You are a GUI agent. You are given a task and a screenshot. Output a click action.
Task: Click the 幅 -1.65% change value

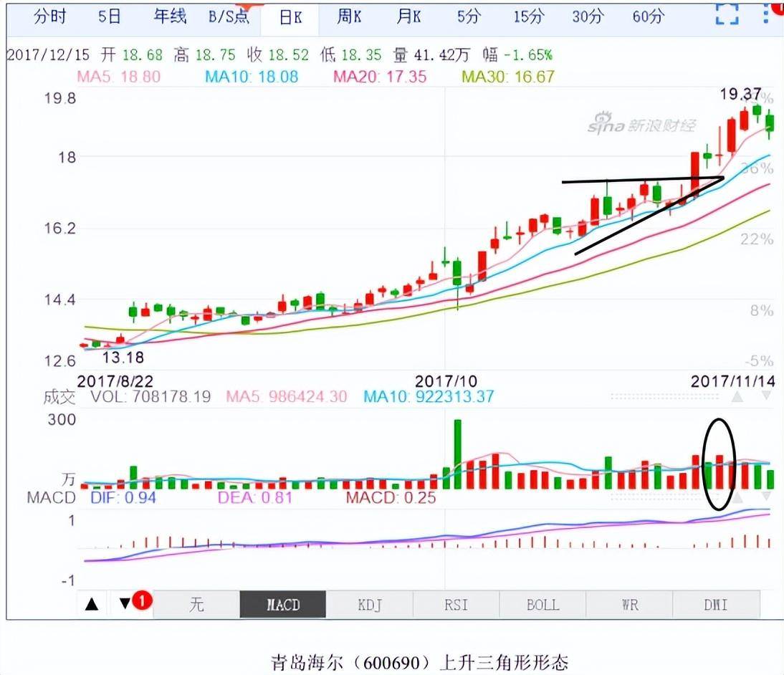[x=517, y=54]
